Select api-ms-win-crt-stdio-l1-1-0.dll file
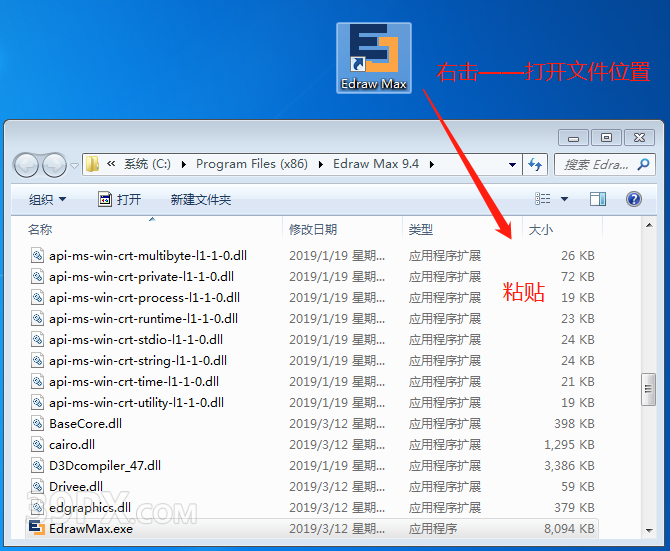Image resolution: width=670 pixels, height=551 pixels. 136,340
